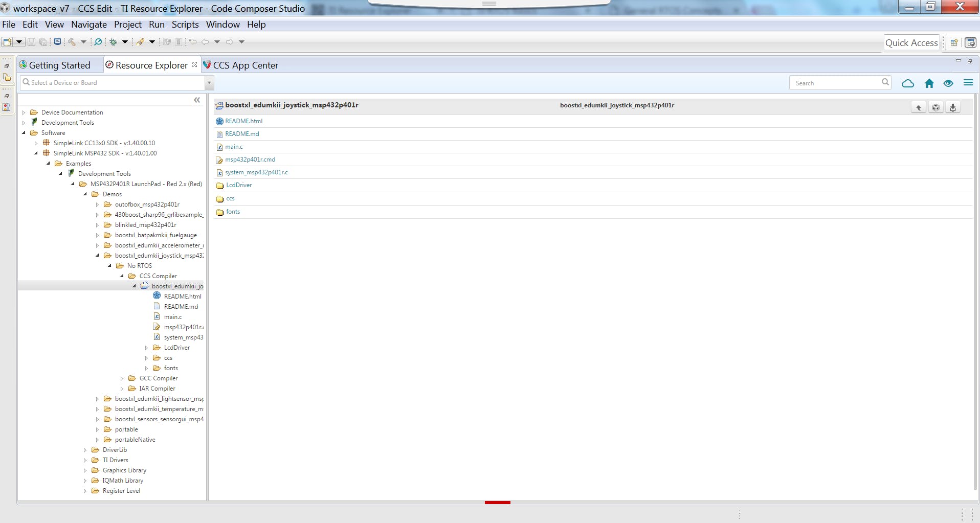Click the download button icon
This screenshot has height=523, width=980.
point(953,107)
